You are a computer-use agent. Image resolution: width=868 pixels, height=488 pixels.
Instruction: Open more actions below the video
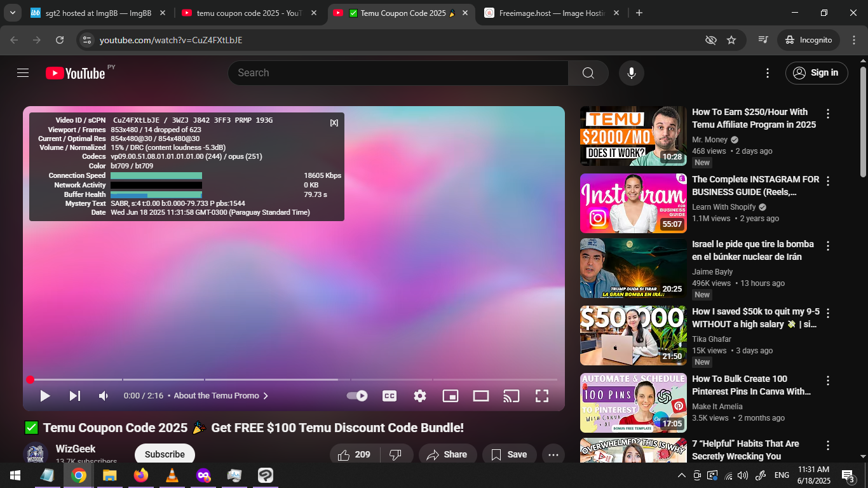coord(553,454)
